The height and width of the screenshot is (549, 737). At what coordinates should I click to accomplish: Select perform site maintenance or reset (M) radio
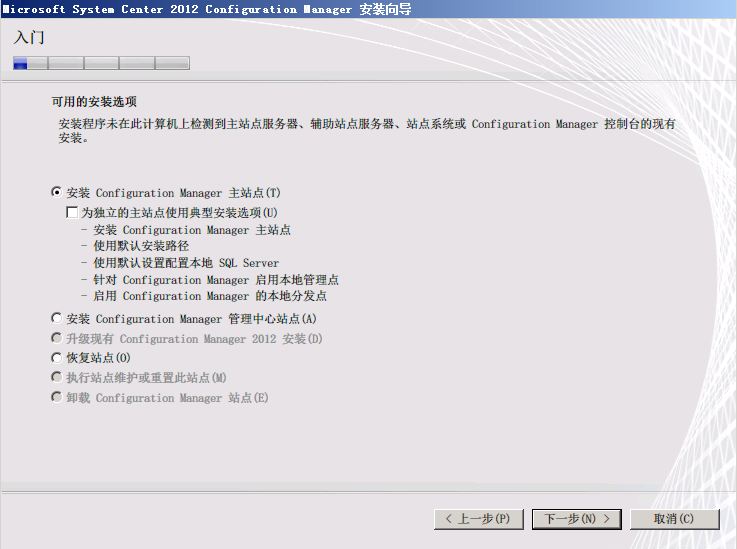click(56, 377)
